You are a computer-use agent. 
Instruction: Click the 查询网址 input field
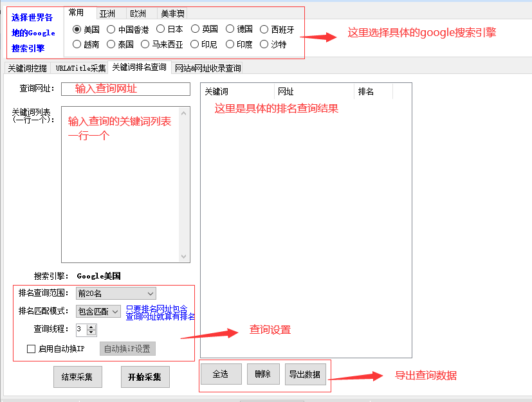tap(125, 89)
